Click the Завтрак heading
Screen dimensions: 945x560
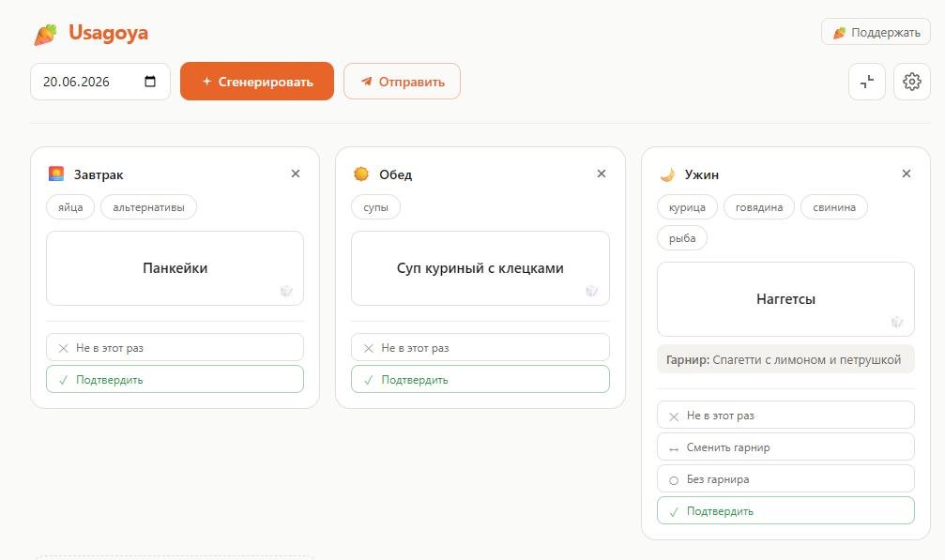pos(99,174)
